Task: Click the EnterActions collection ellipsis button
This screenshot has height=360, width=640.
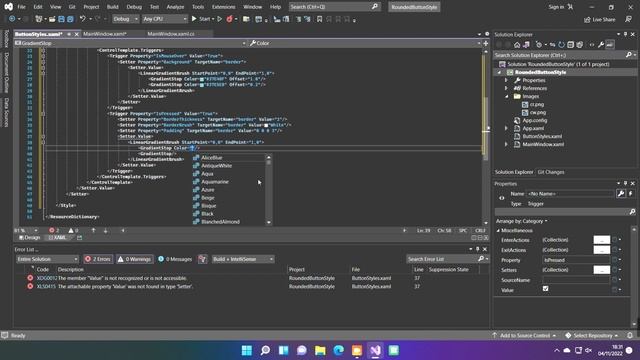Action: pos(602,240)
